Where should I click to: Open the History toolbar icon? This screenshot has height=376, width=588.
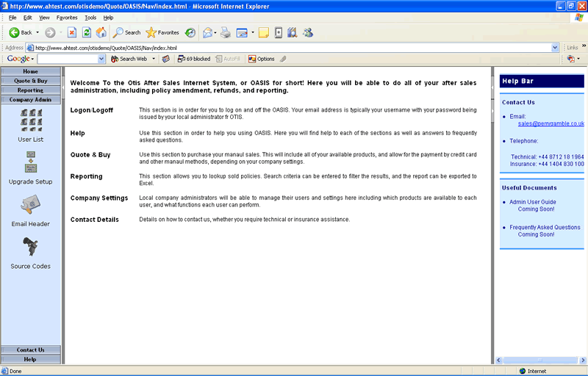190,32
